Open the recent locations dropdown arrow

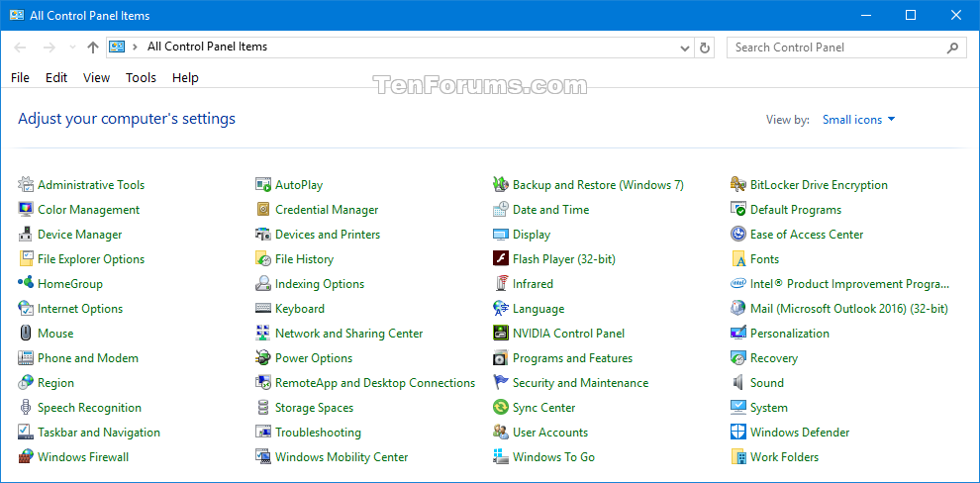(x=72, y=48)
